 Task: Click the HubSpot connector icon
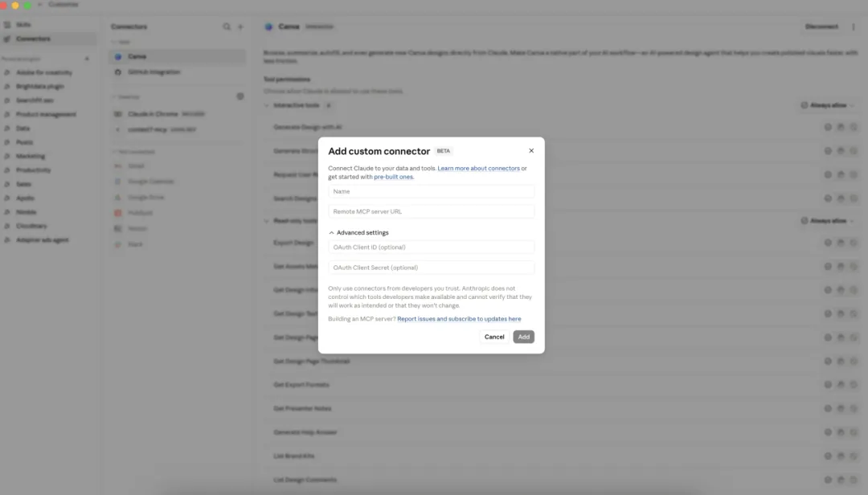pos(118,213)
